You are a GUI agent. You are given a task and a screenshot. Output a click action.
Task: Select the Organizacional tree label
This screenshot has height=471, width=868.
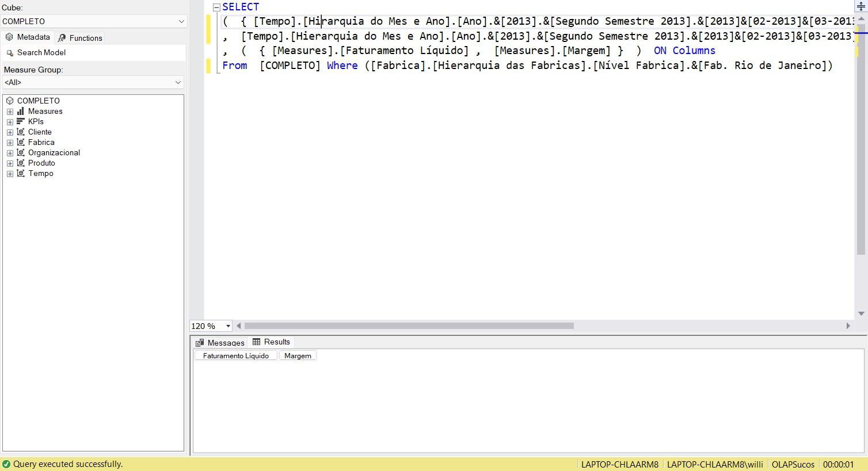click(54, 152)
